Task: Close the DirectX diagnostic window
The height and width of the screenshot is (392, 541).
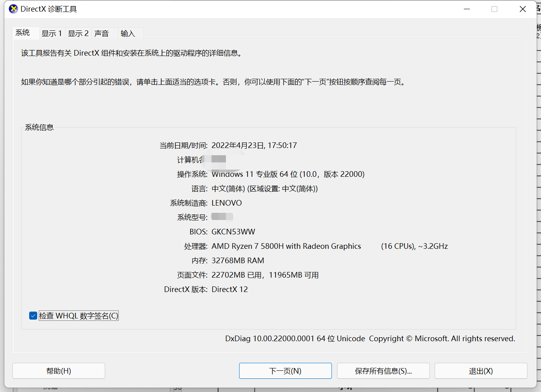Action: pos(523,9)
